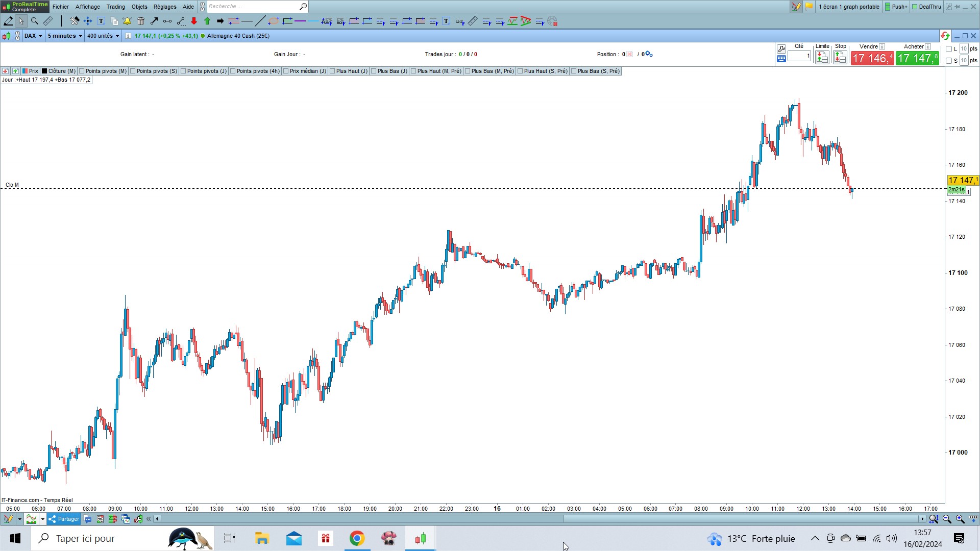Enable Points pivots (M) checkbox
Viewport: 980px width, 551px height.
82,71
